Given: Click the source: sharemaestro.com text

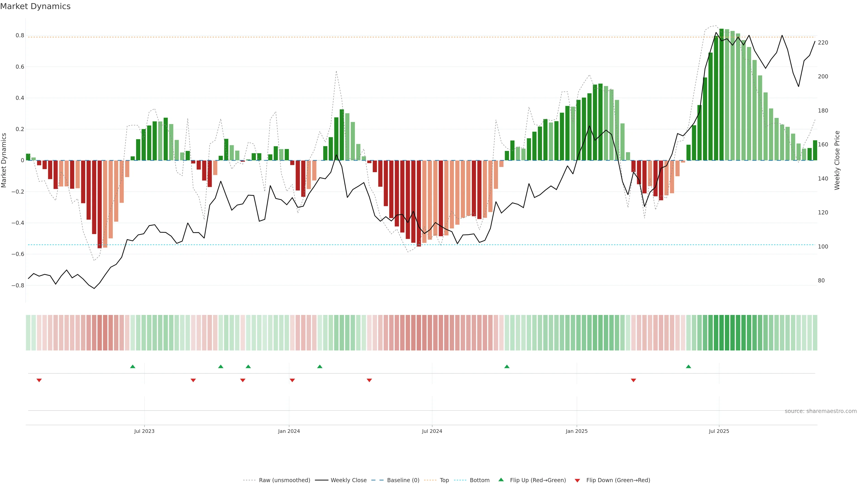Looking at the screenshot, I should 821,411.
